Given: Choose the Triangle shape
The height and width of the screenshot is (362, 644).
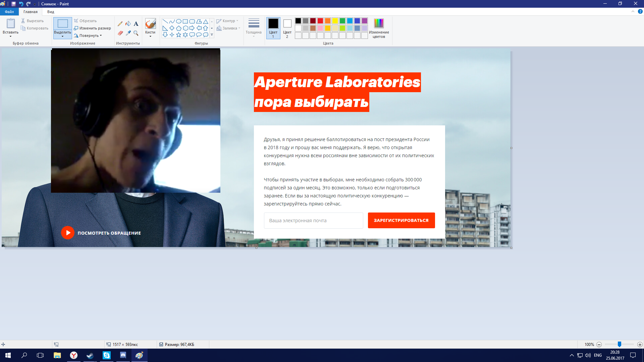Looking at the screenshot, I should pos(206,21).
